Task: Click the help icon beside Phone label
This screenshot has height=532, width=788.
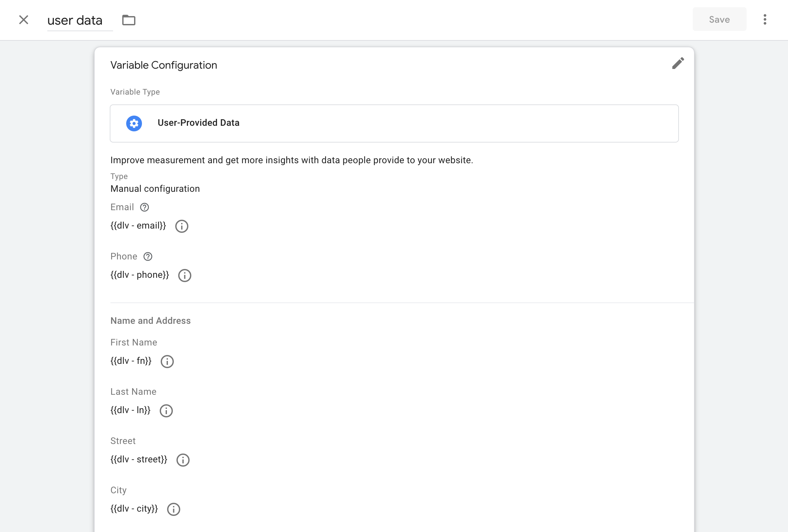Action: pos(148,256)
